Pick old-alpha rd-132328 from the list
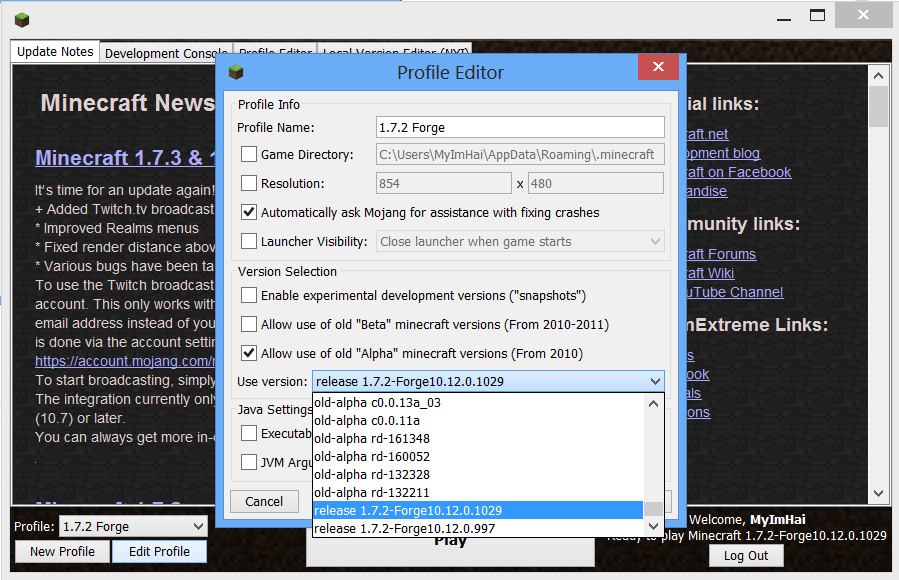 (478, 475)
